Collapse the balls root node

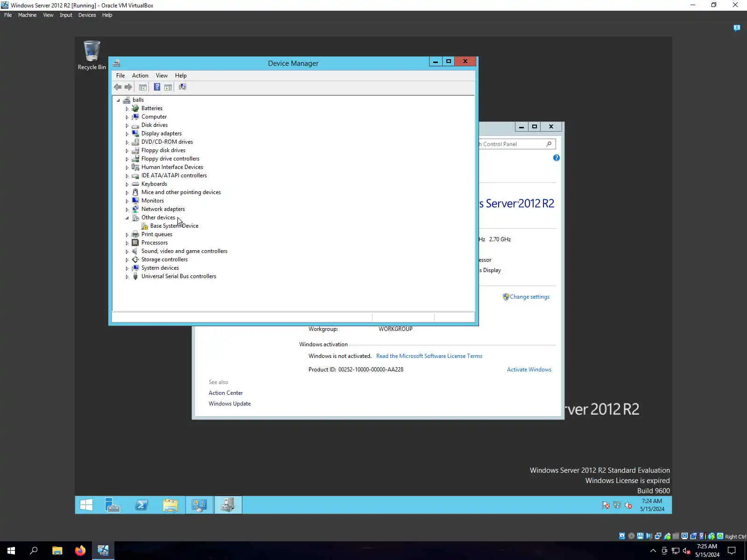(118, 100)
